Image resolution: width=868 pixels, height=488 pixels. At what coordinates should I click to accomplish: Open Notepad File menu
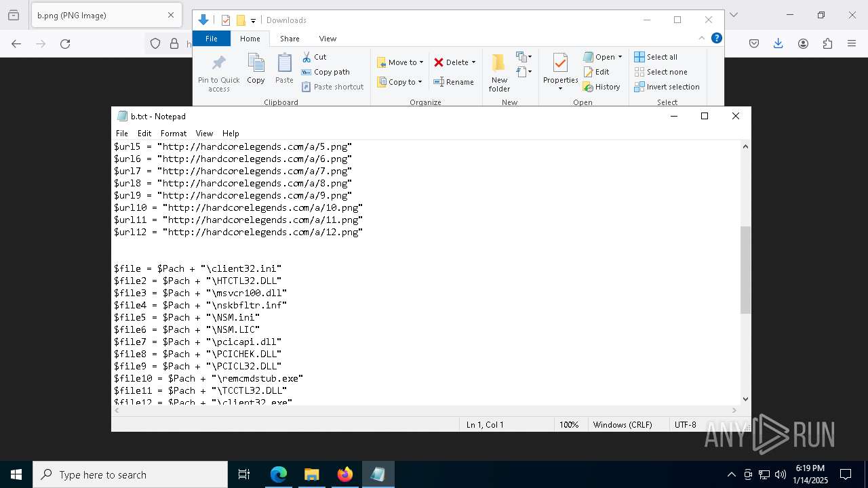click(122, 134)
